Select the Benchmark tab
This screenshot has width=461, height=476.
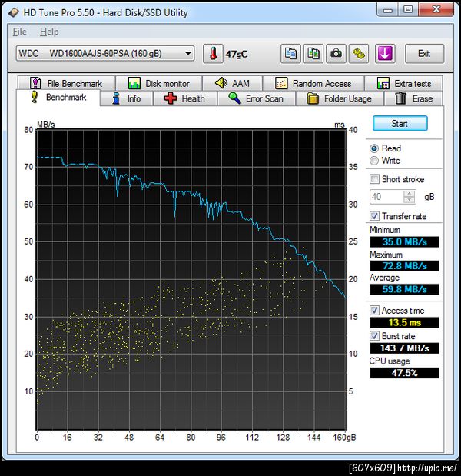[x=58, y=97]
